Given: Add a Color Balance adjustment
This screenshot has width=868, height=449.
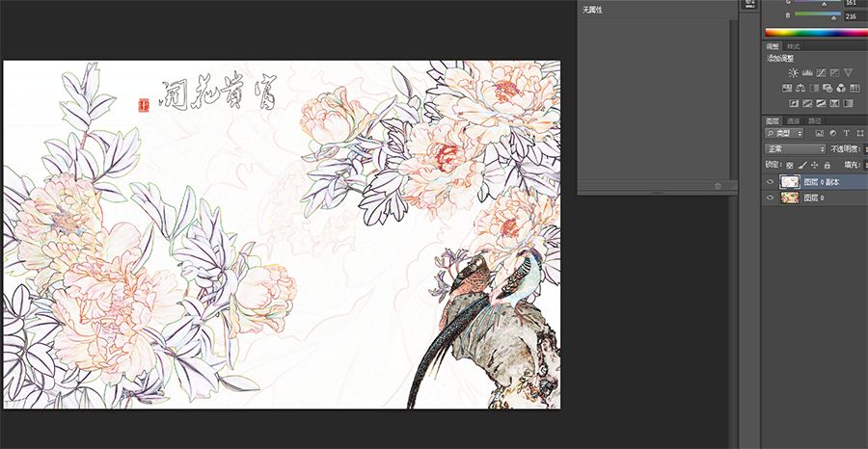Looking at the screenshot, I should pyautogui.click(x=800, y=88).
